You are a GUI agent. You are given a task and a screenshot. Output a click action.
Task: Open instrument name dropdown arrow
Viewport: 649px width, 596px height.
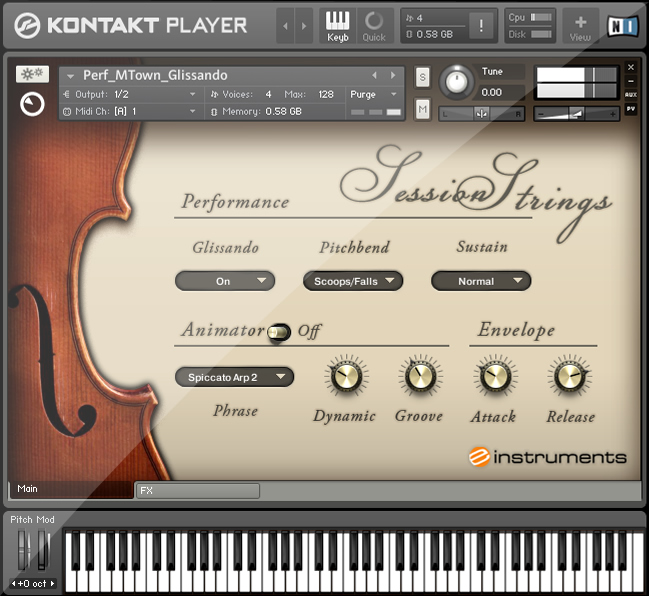[70, 76]
